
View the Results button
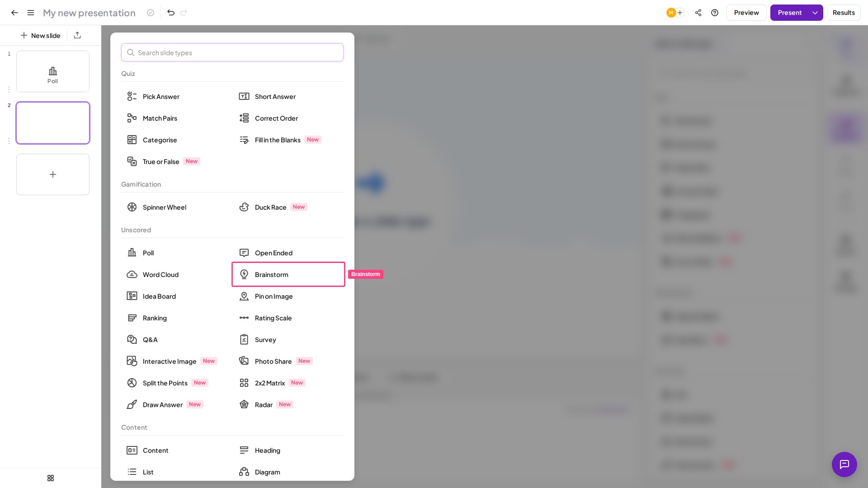[x=844, y=13]
